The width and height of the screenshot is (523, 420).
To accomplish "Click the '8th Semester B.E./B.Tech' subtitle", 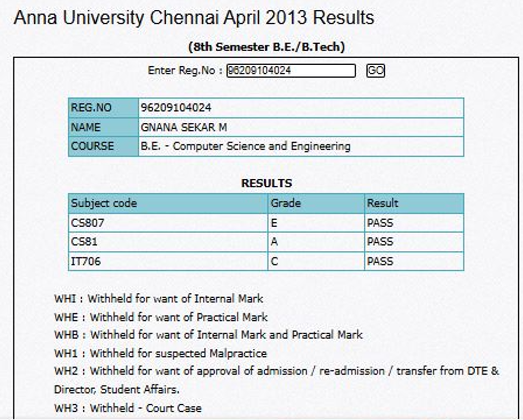I will (x=266, y=47).
